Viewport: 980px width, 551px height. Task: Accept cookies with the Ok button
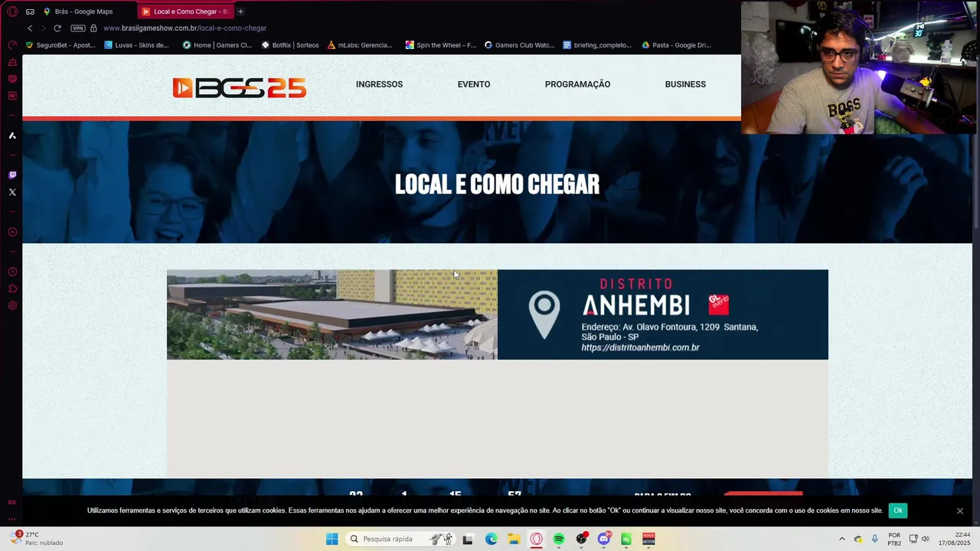tap(898, 510)
